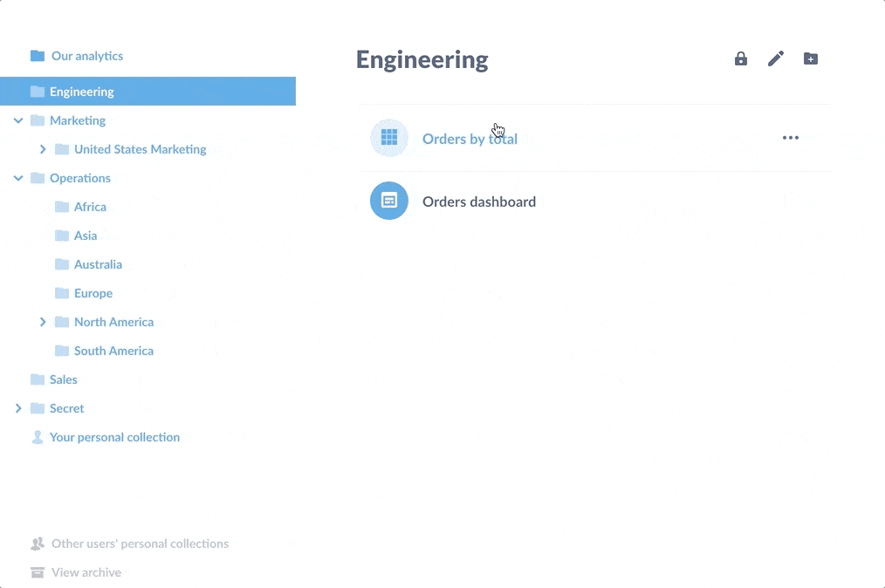Click the Operations folder icon
The image size is (885, 588).
pos(38,178)
